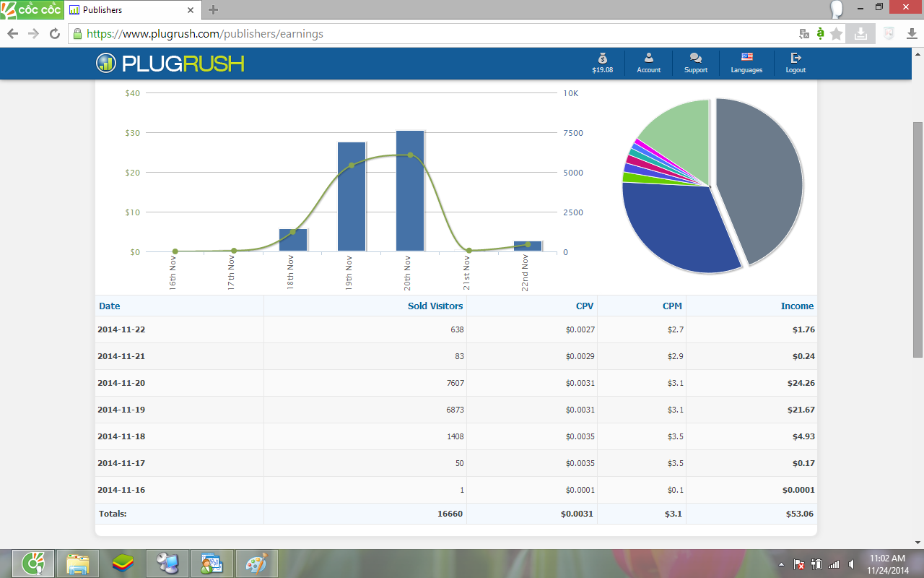This screenshot has height=578, width=924.
Task: Click the Logout icon
Action: tap(796, 58)
